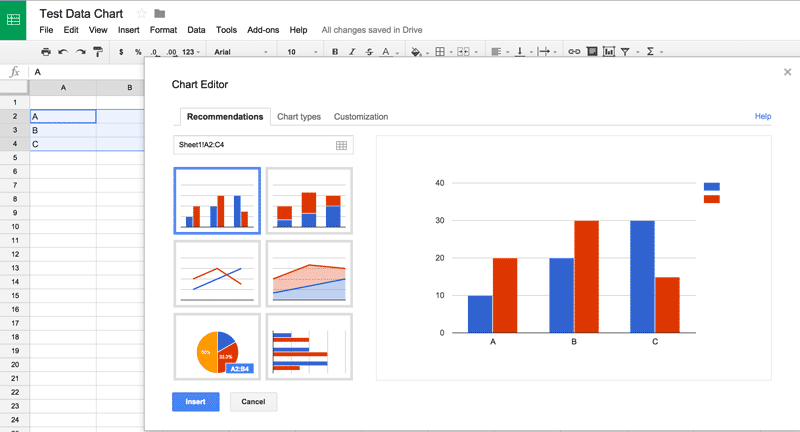The height and width of the screenshot is (432, 800).
Task: Format as currency with dollar icon
Action: click(121, 52)
